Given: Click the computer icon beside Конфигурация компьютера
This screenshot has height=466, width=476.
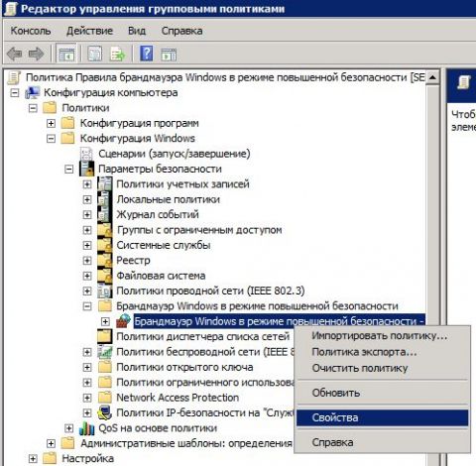Looking at the screenshot, I should pyautogui.click(x=33, y=93).
